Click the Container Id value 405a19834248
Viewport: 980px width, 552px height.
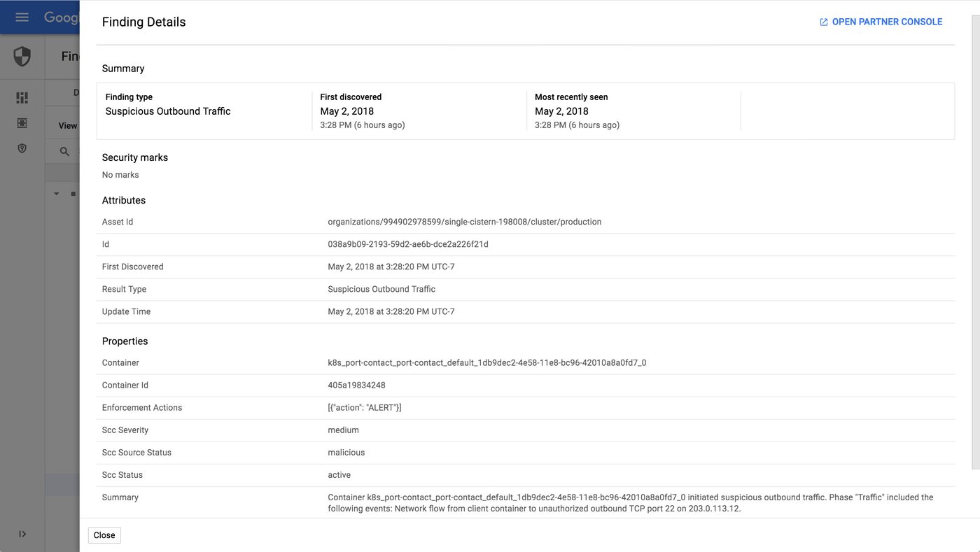click(356, 385)
